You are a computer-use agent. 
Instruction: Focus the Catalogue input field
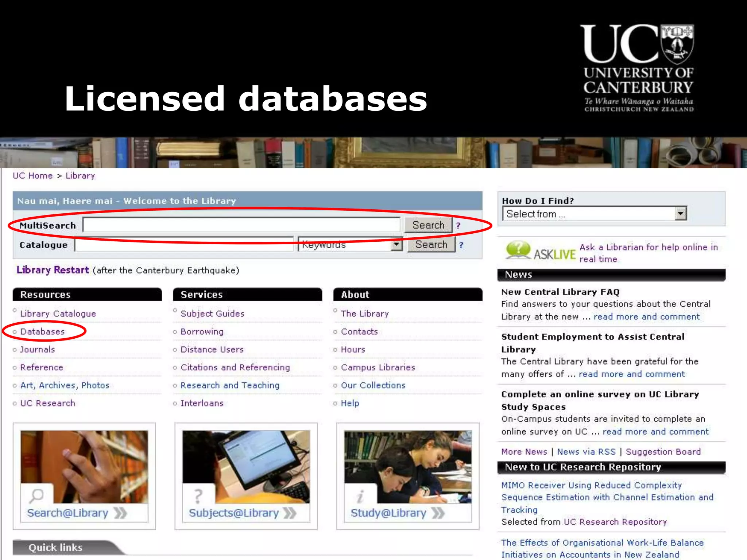[x=184, y=244]
